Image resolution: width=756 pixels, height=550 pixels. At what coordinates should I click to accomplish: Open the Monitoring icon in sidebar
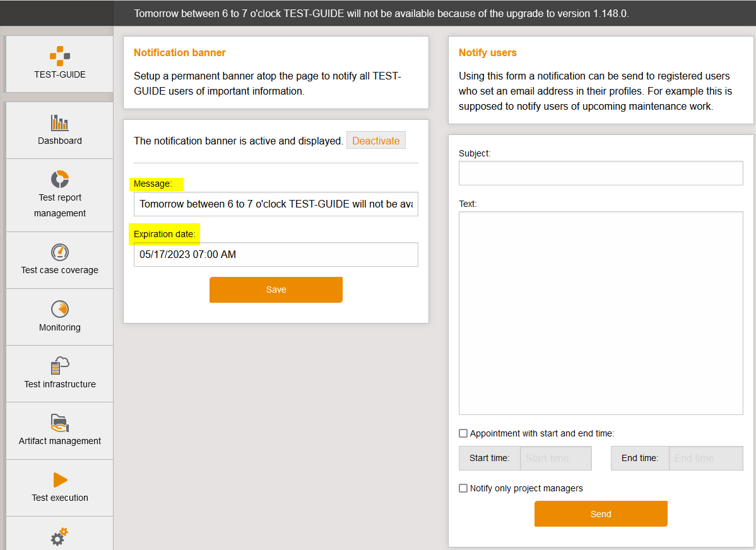click(x=60, y=309)
